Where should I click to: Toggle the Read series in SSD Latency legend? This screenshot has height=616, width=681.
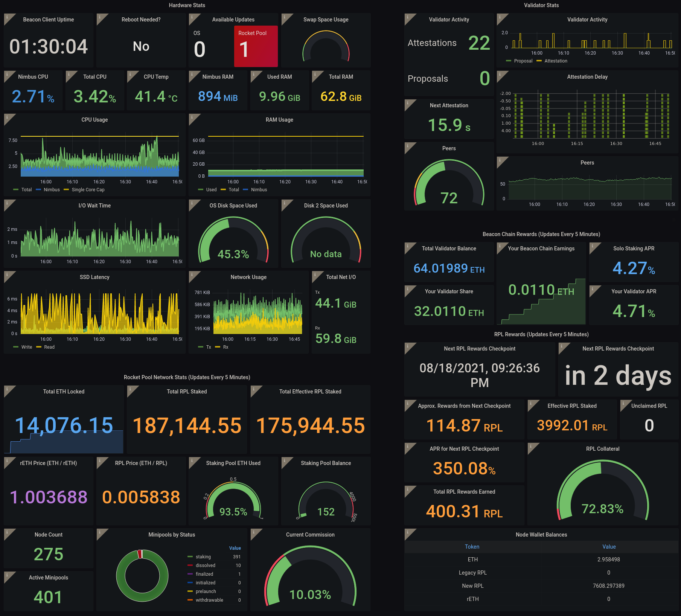point(49,347)
